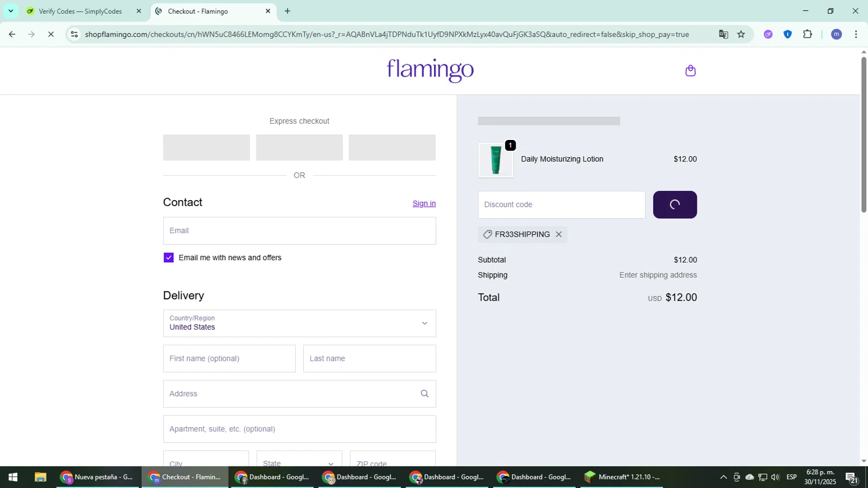Screen dimensions: 868x488
Task: Open the Chrome three-dot menu
Action: click(x=856, y=34)
